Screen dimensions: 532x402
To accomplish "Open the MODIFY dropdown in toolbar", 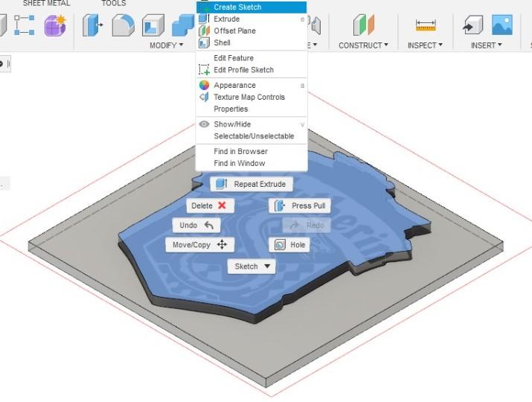I will click(x=166, y=45).
